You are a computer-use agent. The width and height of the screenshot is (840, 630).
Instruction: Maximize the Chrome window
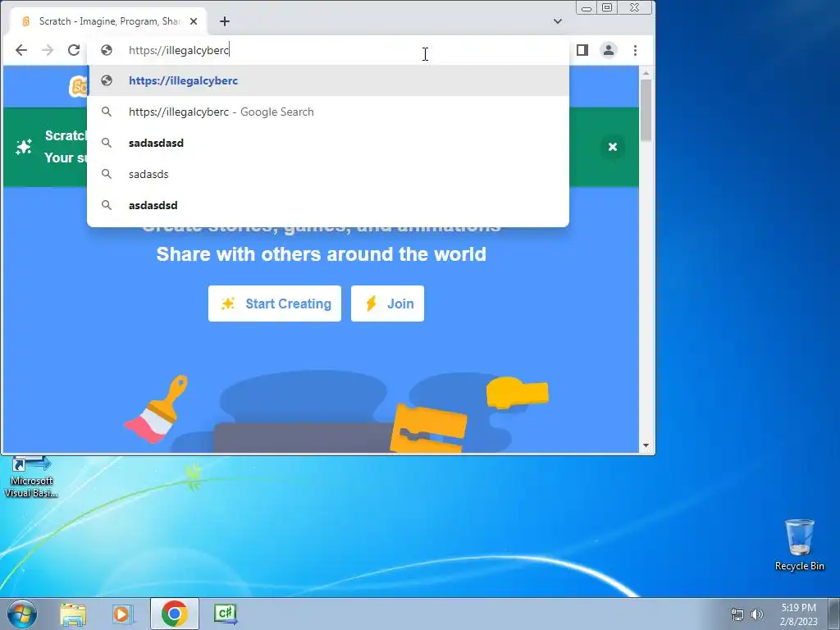(x=607, y=8)
